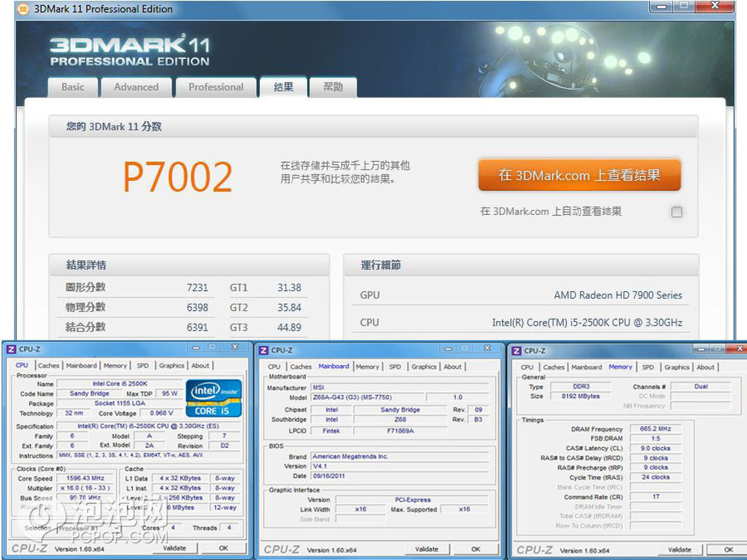747x560 pixels.
Task: Open Memory tab in the CPU-Z Mainboard window
Action: pos(368,367)
